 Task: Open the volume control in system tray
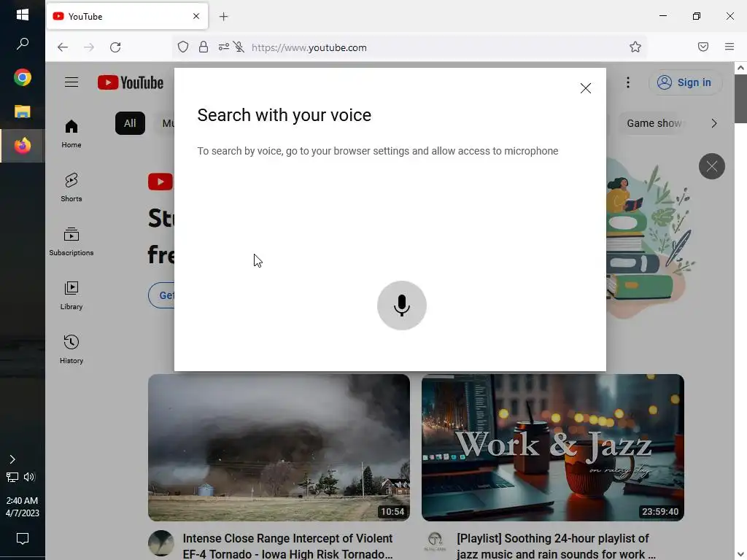[29, 477]
